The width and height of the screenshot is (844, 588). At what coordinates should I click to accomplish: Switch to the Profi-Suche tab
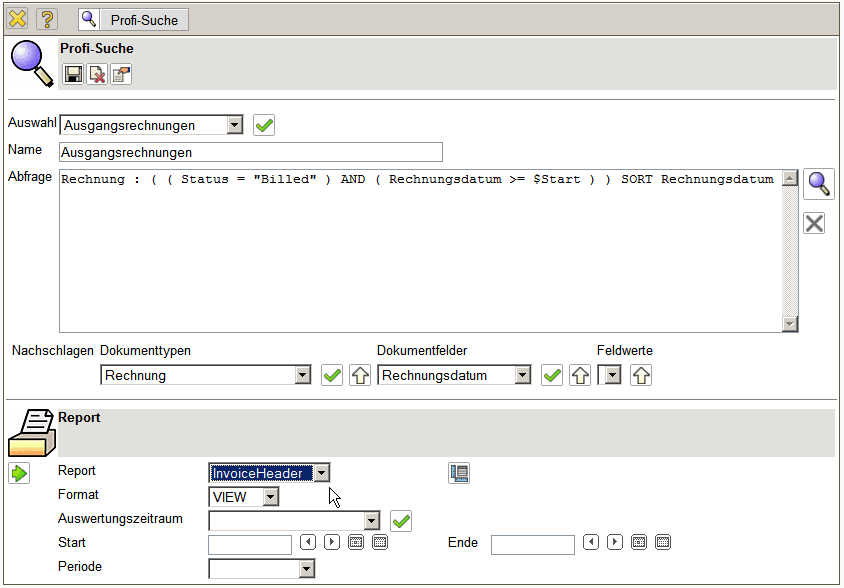[x=133, y=19]
